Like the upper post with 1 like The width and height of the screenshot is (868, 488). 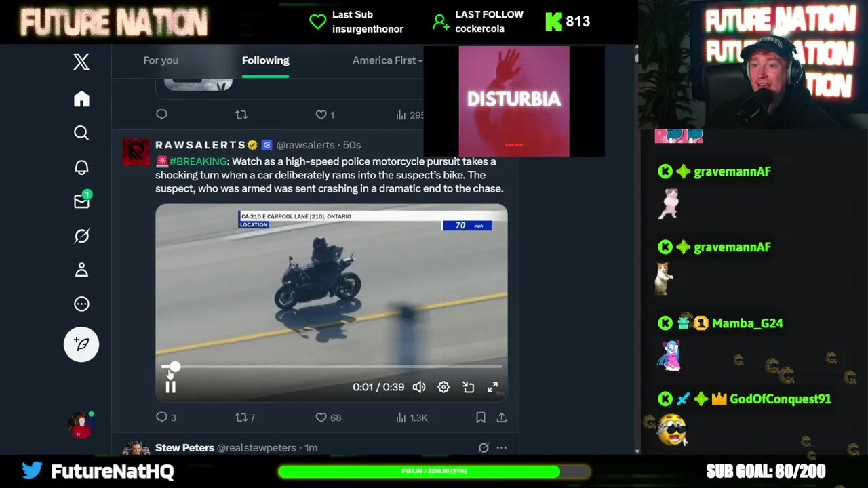coord(325,115)
